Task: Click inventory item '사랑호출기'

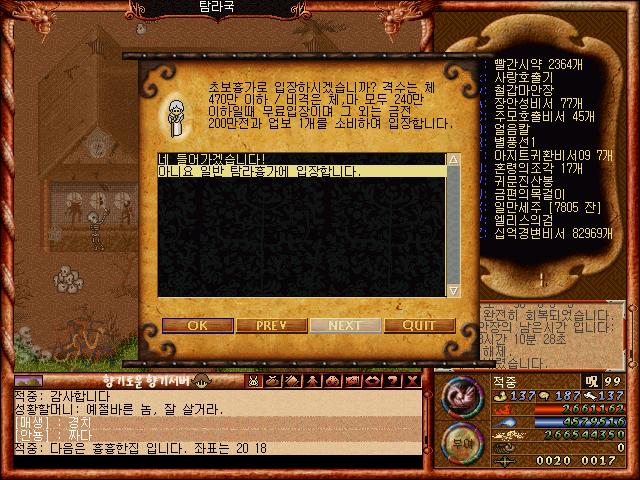Action: pyautogui.click(x=523, y=77)
